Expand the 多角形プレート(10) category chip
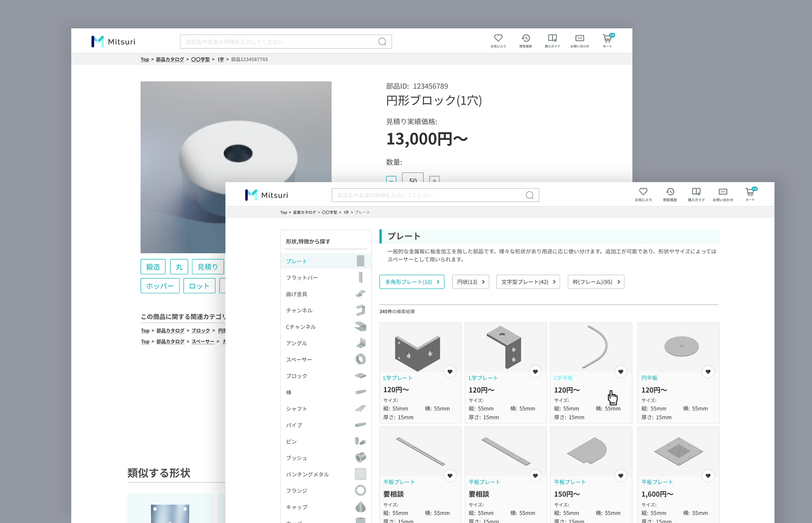Viewport: 812px width, 523px height. pyautogui.click(x=412, y=282)
